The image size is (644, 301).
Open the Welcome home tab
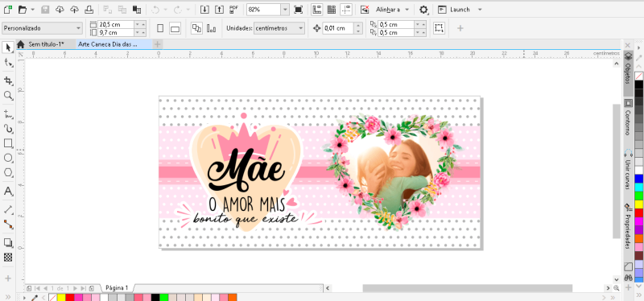point(21,44)
